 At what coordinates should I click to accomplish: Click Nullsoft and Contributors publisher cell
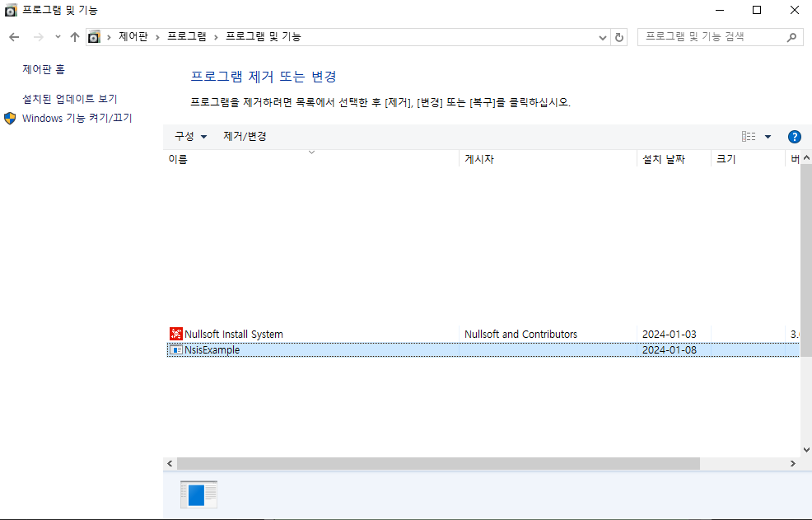tap(520, 335)
